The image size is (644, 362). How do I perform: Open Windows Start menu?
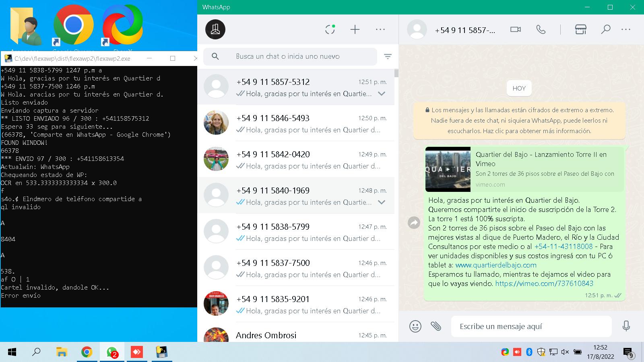12,352
